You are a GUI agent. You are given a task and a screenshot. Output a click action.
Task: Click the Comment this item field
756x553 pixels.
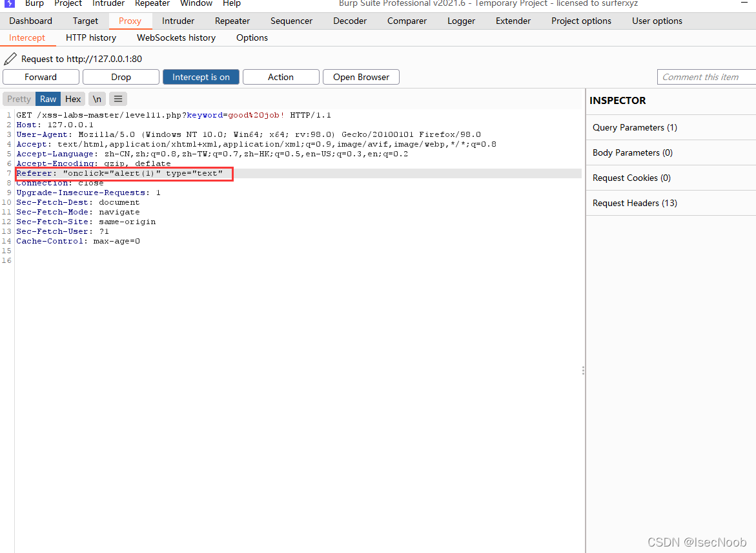point(706,78)
